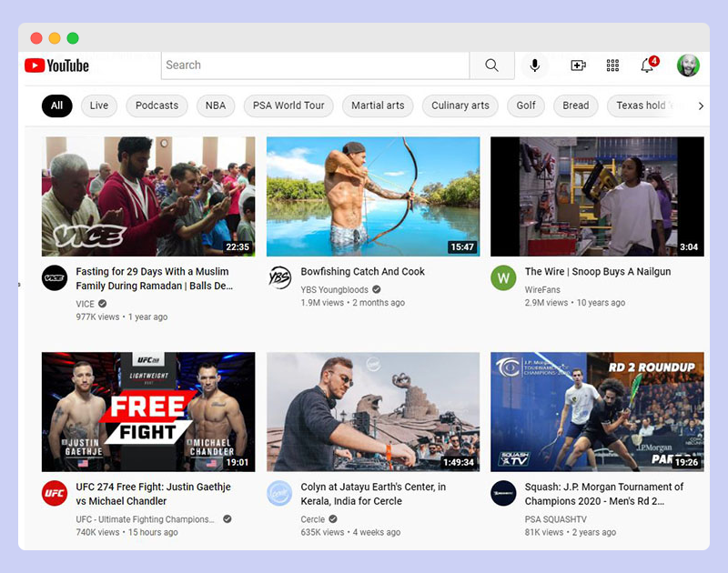Click the 1:49:34 duration badge

point(459,462)
